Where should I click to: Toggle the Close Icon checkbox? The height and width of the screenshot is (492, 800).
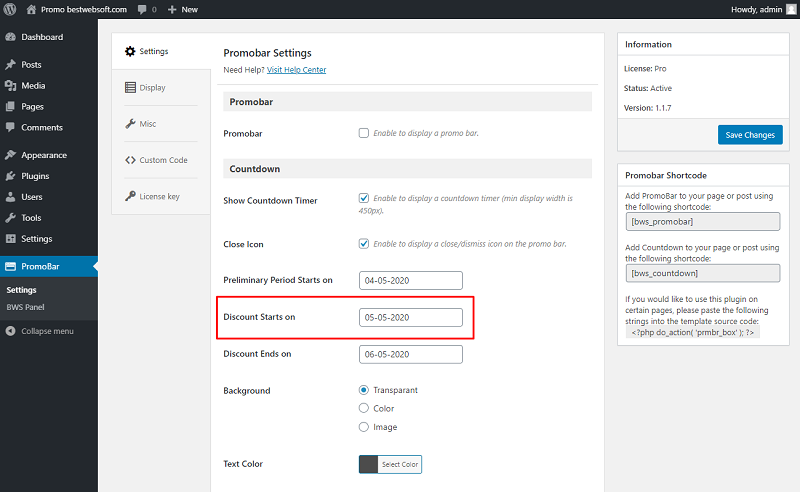[364, 244]
